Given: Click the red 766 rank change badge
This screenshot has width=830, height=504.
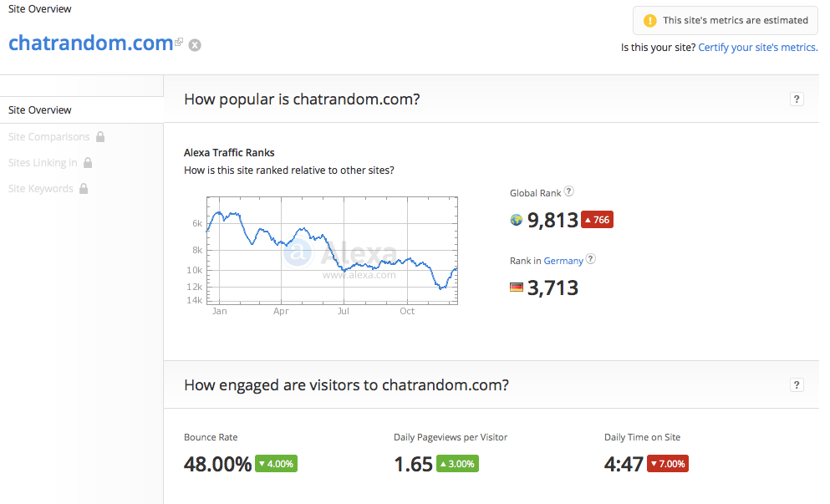Looking at the screenshot, I should [x=597, y=220].
